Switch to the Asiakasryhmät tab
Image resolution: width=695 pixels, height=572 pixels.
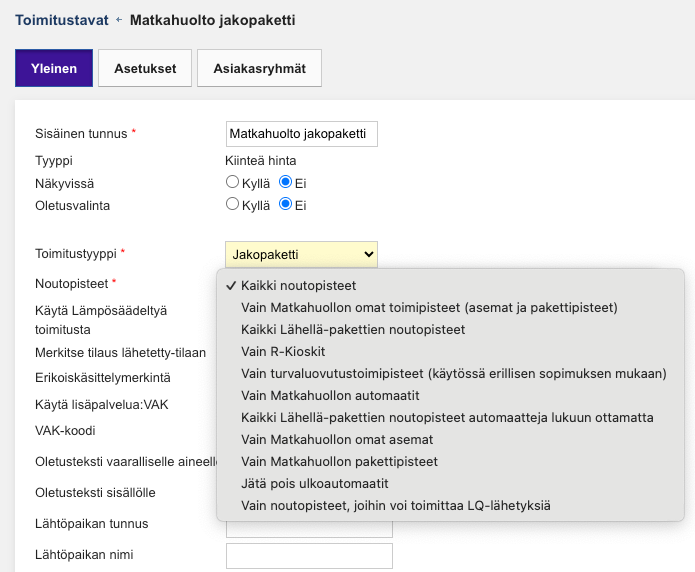259,68
